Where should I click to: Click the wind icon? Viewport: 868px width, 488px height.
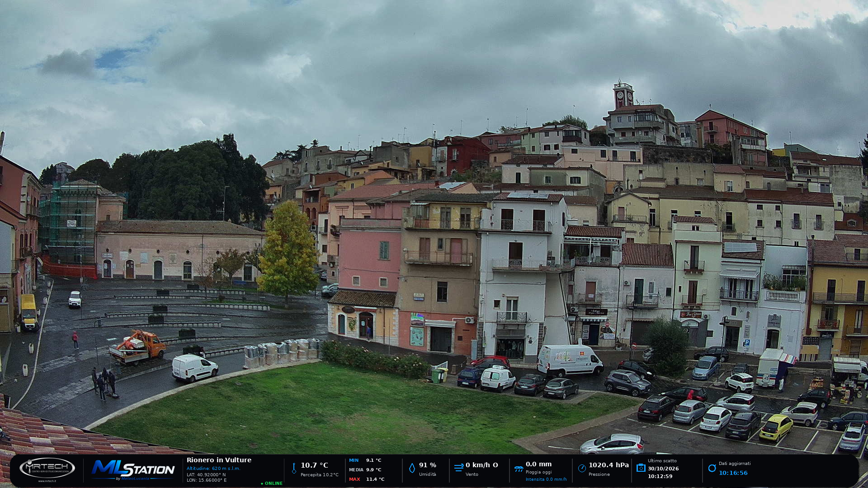pos(459,468)
